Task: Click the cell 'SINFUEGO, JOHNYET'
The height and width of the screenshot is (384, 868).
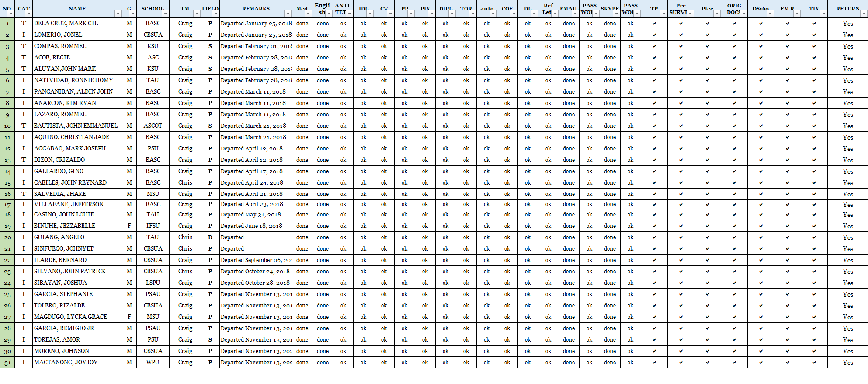Action: coord(77,249)
